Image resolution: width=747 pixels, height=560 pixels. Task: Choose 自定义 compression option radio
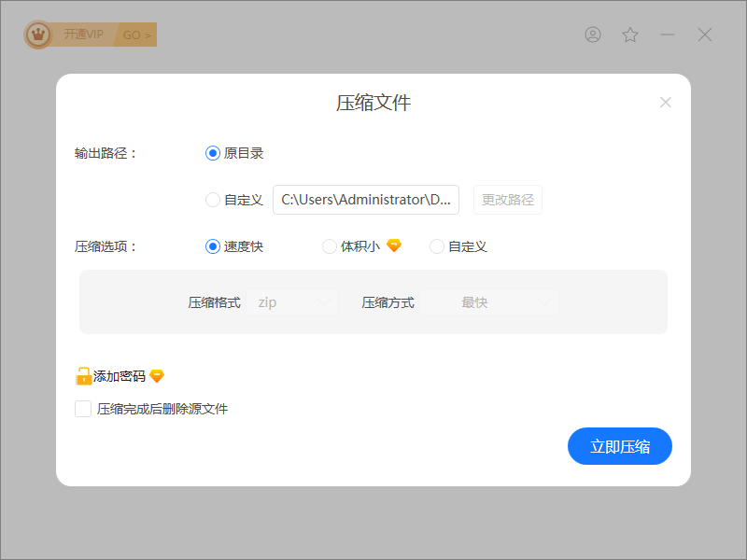(436, 246)
